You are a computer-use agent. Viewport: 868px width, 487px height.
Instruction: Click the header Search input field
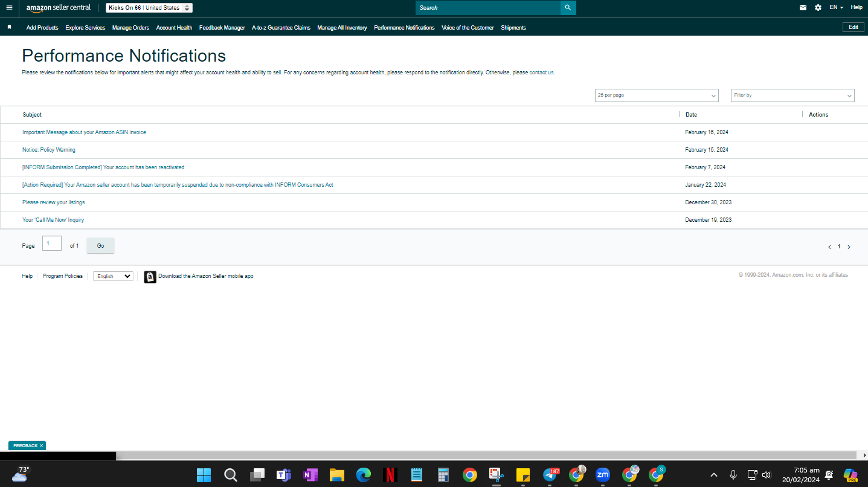(488, 8)
